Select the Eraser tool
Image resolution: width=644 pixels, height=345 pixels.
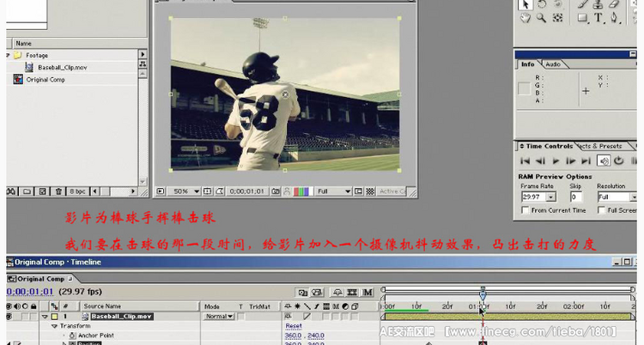[x=614, y=4]
